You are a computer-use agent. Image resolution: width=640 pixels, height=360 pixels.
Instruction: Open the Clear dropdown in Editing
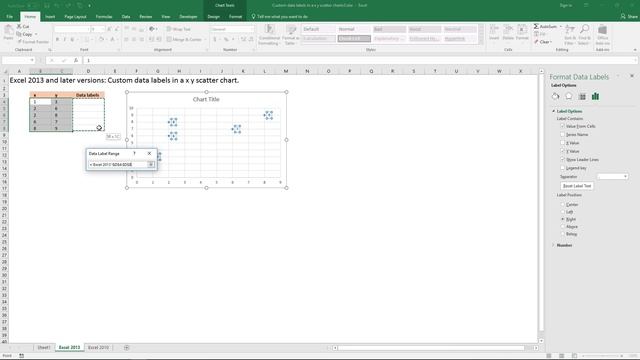pos(551,42)
